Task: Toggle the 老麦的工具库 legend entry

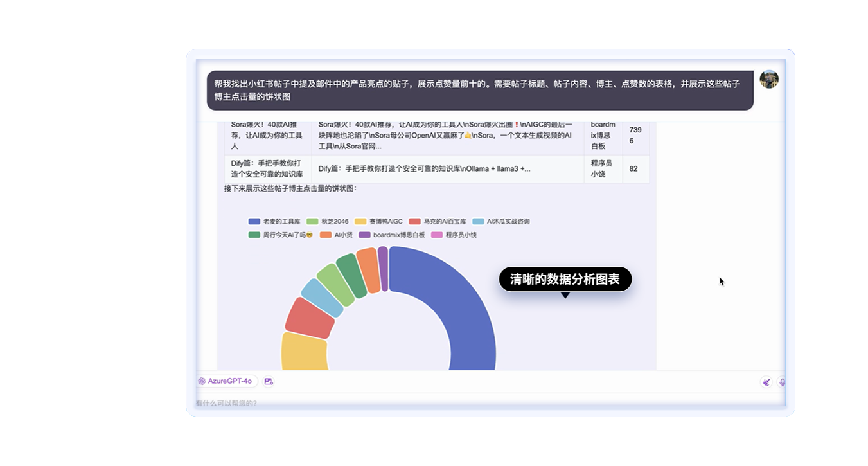Action: [x=274, y=221]
